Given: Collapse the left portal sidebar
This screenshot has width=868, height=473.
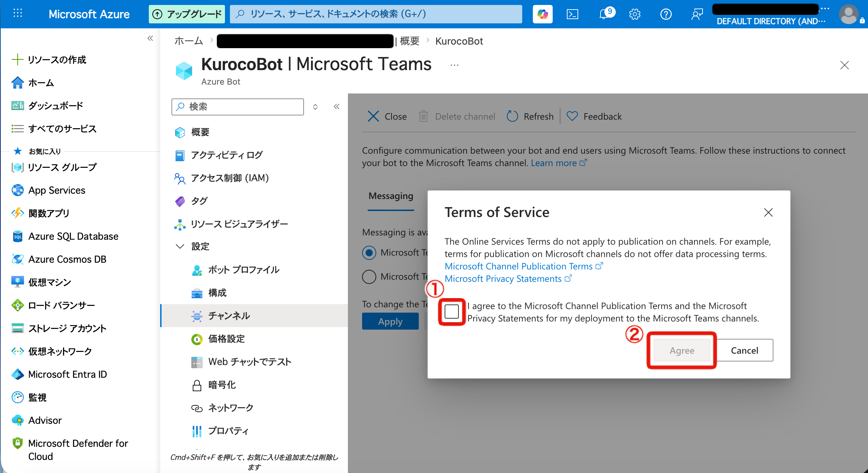Looking at the screenshot, I should [x=150, y=38].
